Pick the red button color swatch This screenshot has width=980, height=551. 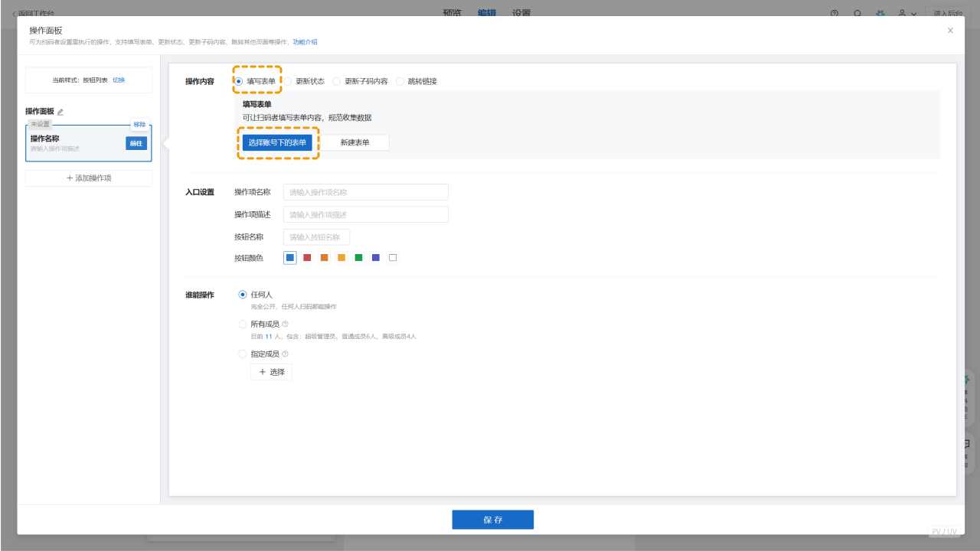(307, 258)
